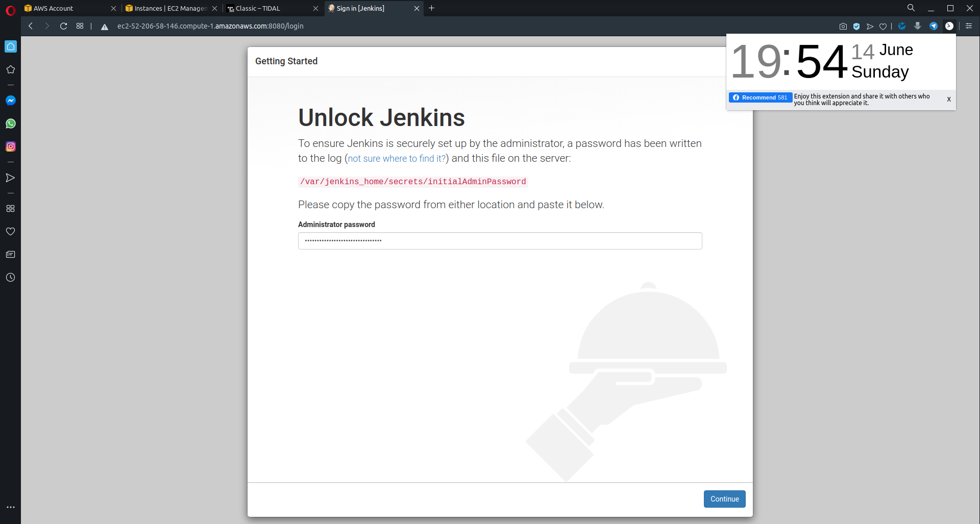Take a page snapshot with the camera icon
The height and width of the screenshot is (524, 980).
click(843, 27)
